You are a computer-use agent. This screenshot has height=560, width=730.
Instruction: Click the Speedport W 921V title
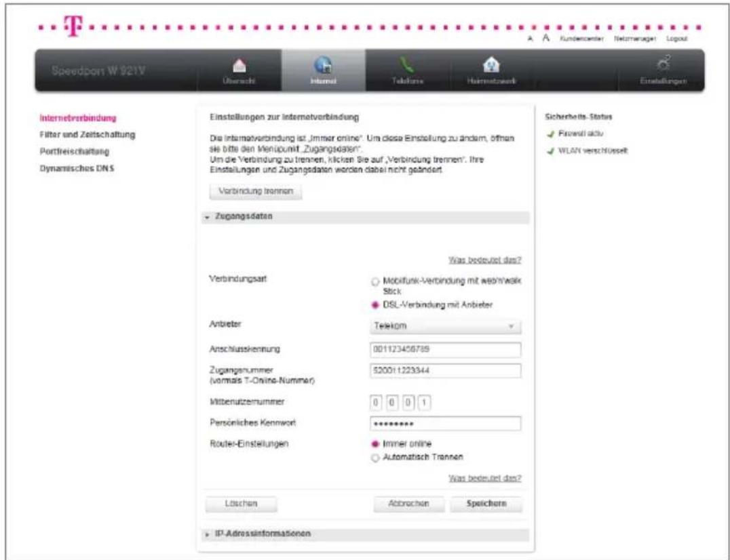point(98,71)
